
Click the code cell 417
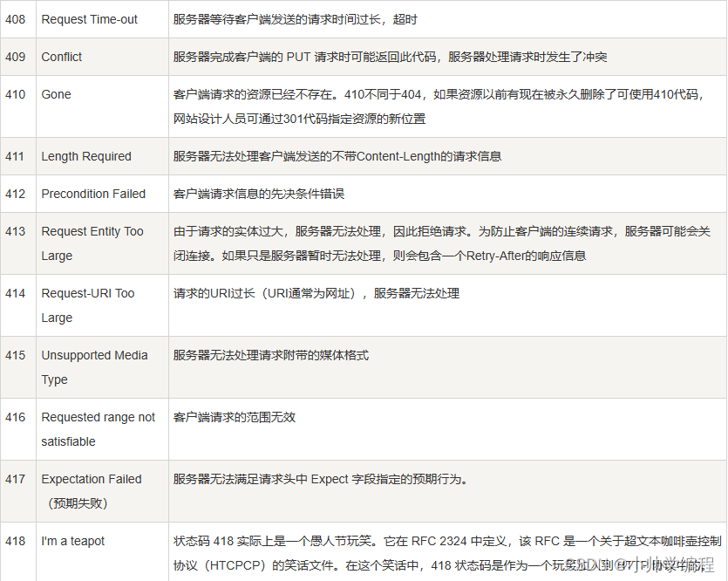pos(18,491)
